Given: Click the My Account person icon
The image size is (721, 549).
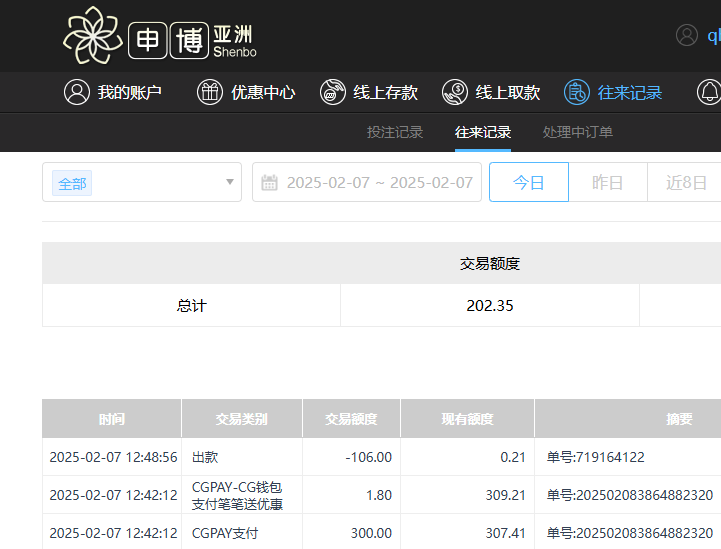Looking at the screenshot, I should click(x=76, y=92).
